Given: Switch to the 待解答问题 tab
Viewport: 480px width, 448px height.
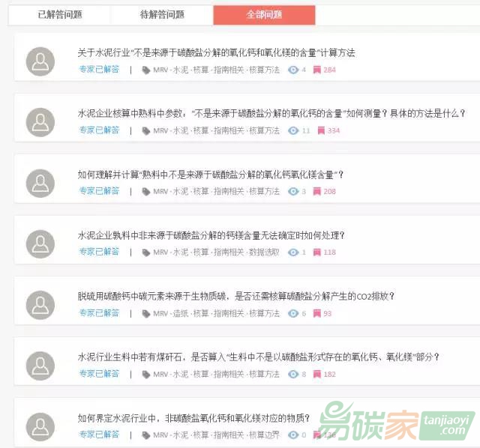Looking at the screenshot, I should pos(162,15).
